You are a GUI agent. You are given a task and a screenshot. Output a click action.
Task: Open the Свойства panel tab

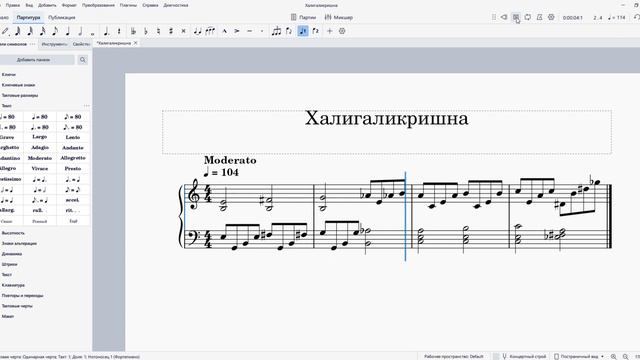81,44
